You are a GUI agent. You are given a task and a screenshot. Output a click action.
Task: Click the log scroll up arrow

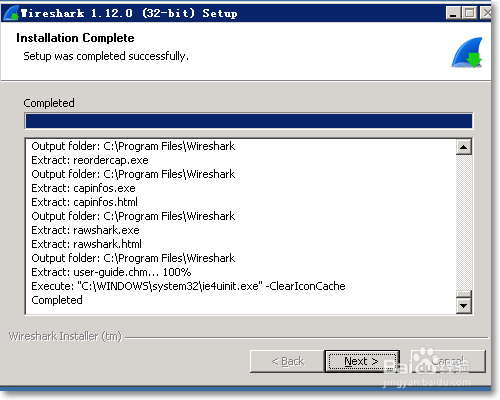tap(464, 147)
